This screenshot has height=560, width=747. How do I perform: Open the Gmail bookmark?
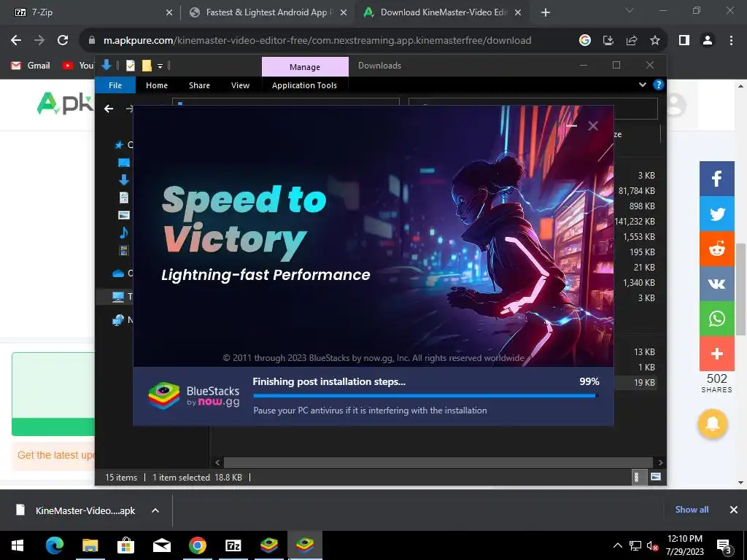coord(31,66)
